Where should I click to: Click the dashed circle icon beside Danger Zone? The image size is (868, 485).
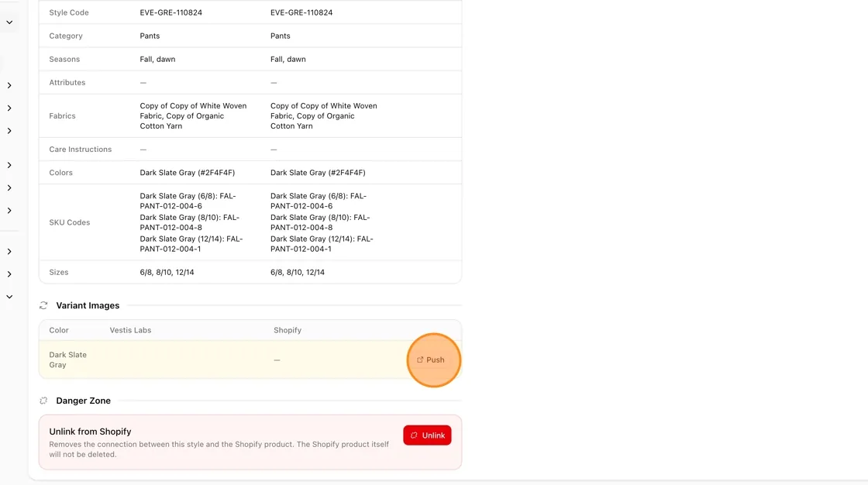43,401
